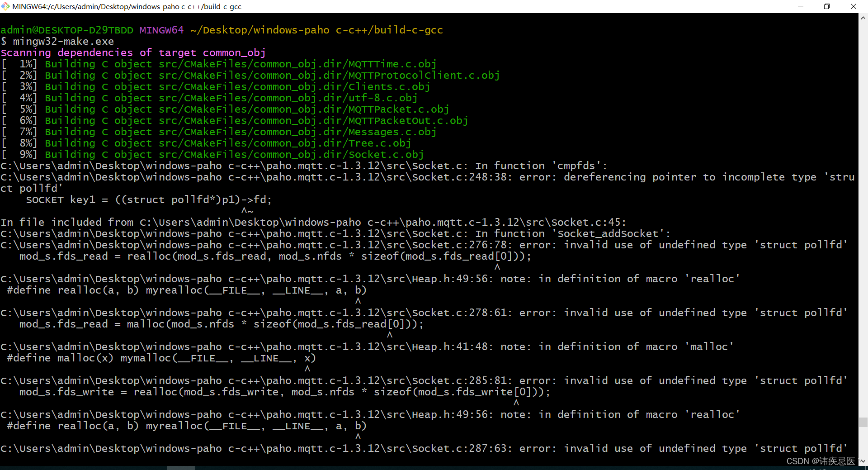
Task: Click 'SOCKET key1 = ((struct pollfd*)p1)->fd;' line
Action: click(149, 200)
